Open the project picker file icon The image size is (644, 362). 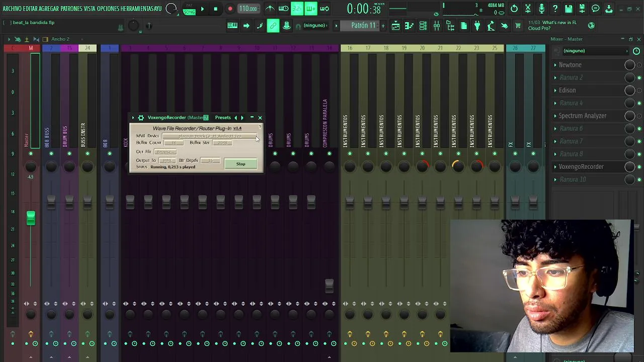[x=464, y=26]
